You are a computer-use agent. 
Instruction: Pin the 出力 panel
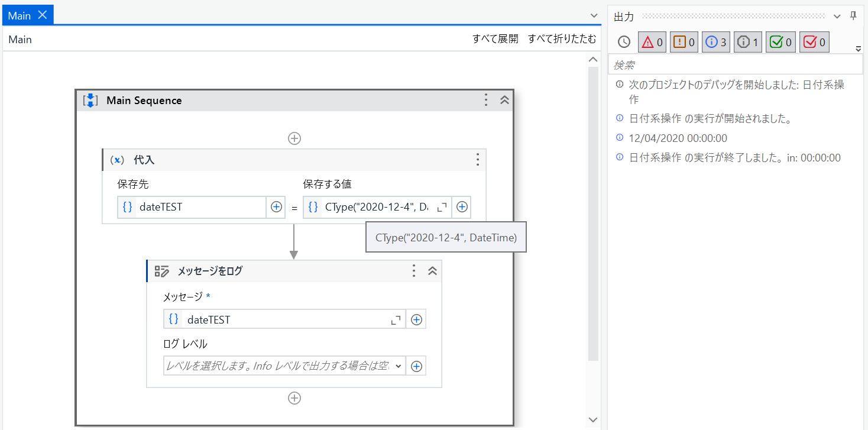(x=853, y=17)
